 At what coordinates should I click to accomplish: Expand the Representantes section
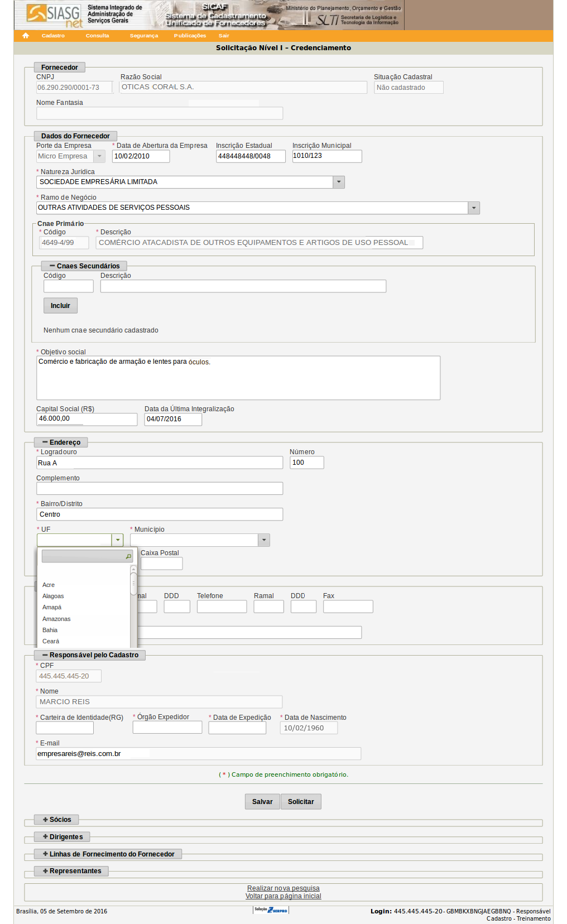coord(72,871)
